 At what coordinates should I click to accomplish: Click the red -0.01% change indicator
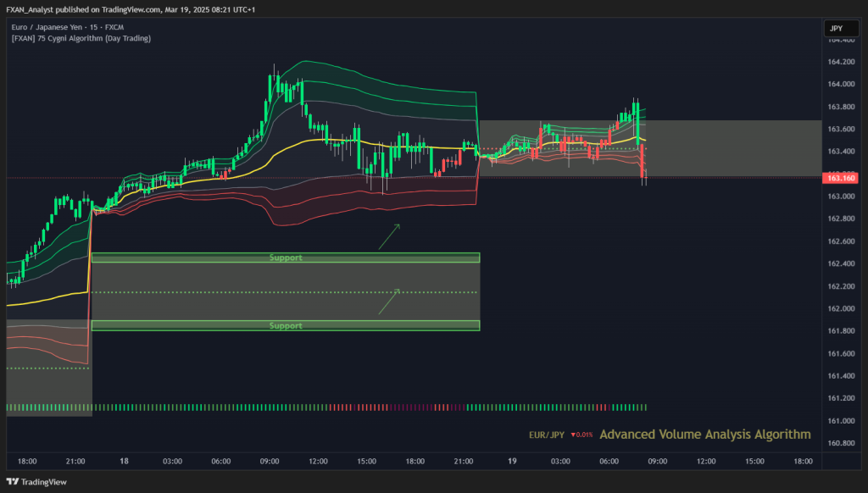tap(581, 435)
